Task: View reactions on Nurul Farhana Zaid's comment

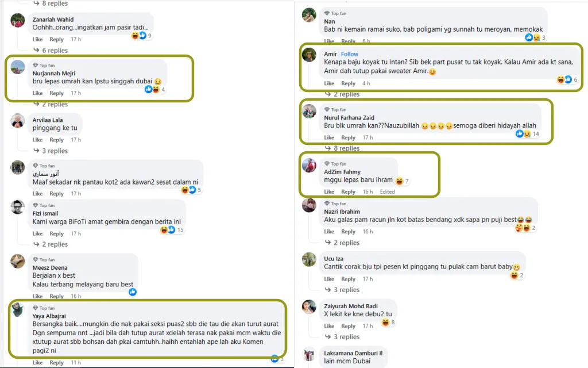Action: 523,134
